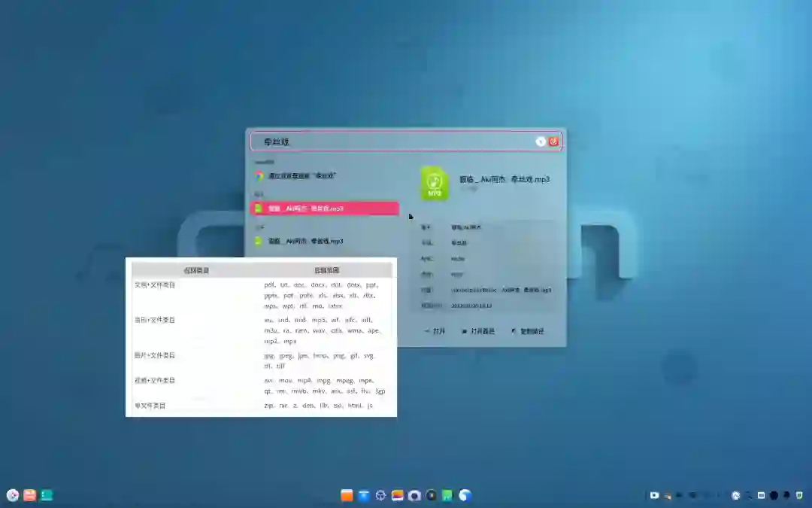This screenshot has height=508, width=812.
Task: Open the dark round music icon in dock
Action: (431, 495)
